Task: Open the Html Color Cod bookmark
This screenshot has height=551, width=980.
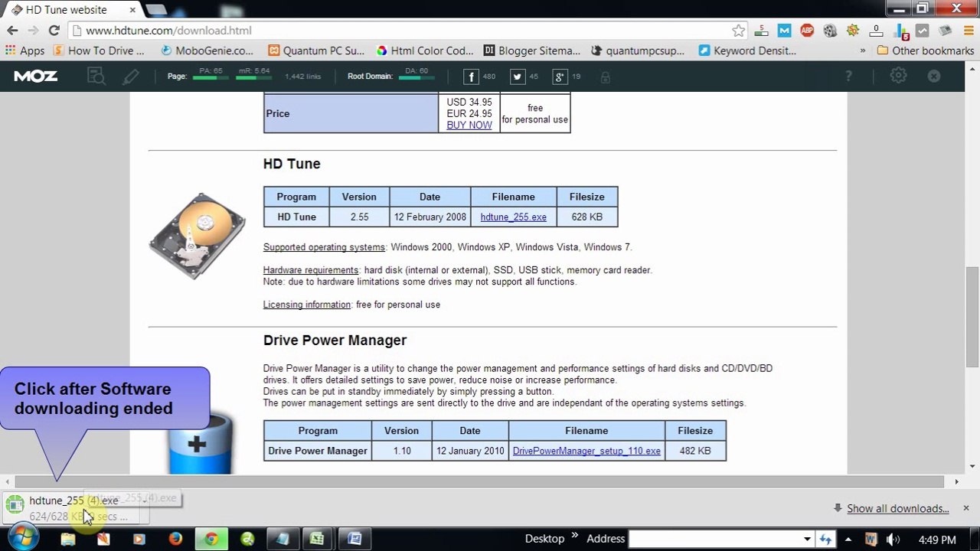Action: [x=425, y=51]
